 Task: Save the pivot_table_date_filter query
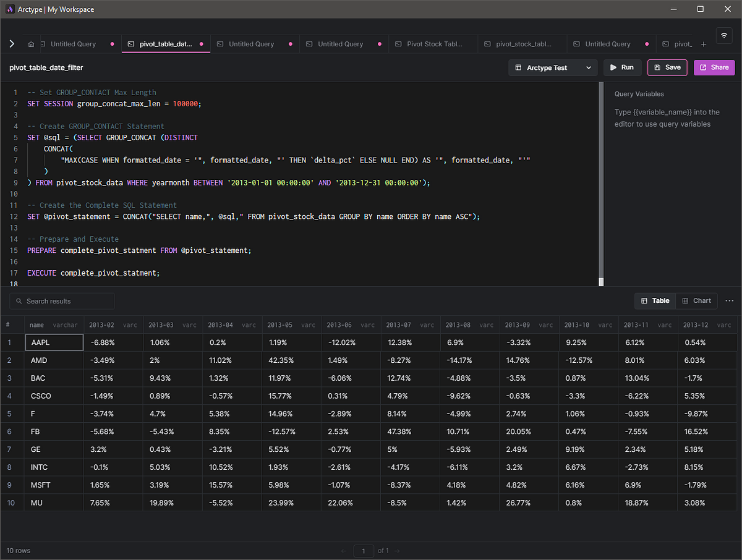pos(667,67)
